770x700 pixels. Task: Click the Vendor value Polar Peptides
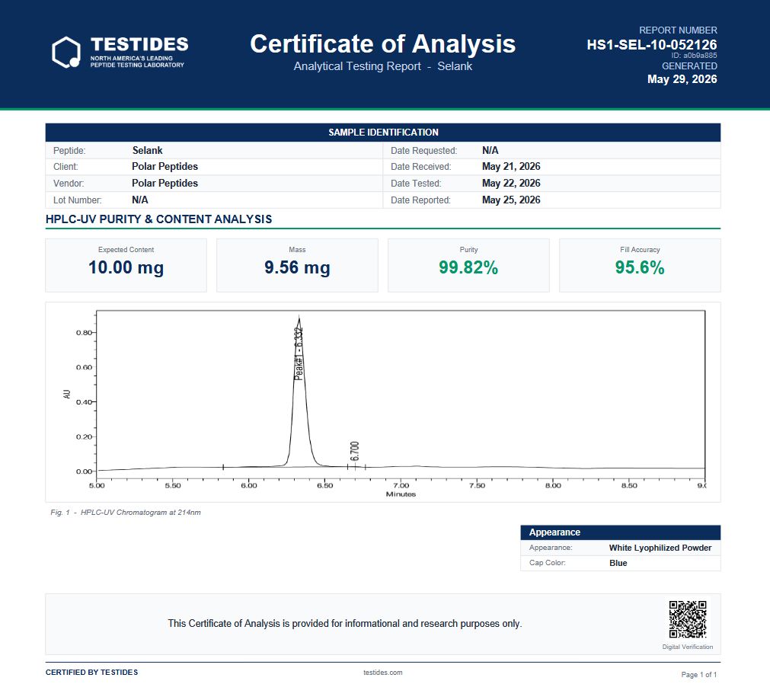pos(165,184)
